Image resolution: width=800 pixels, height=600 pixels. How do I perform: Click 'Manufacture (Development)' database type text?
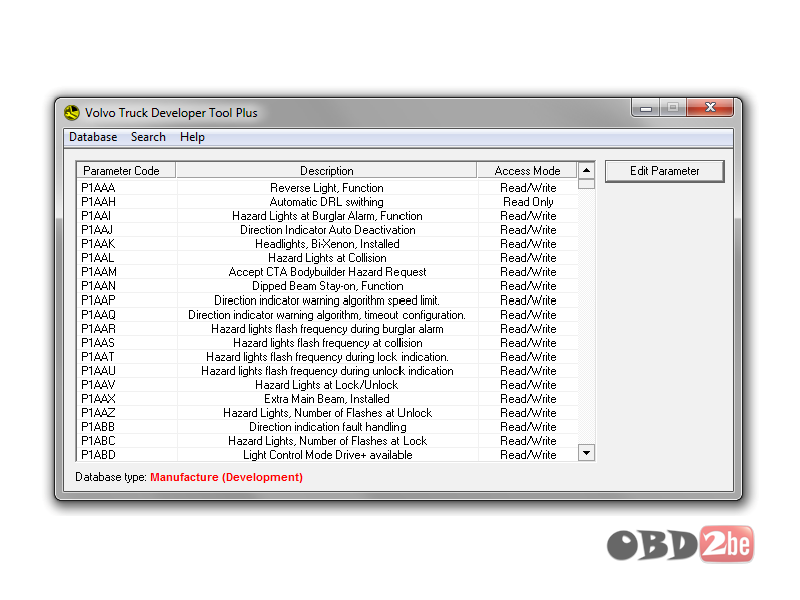(227, 477)
